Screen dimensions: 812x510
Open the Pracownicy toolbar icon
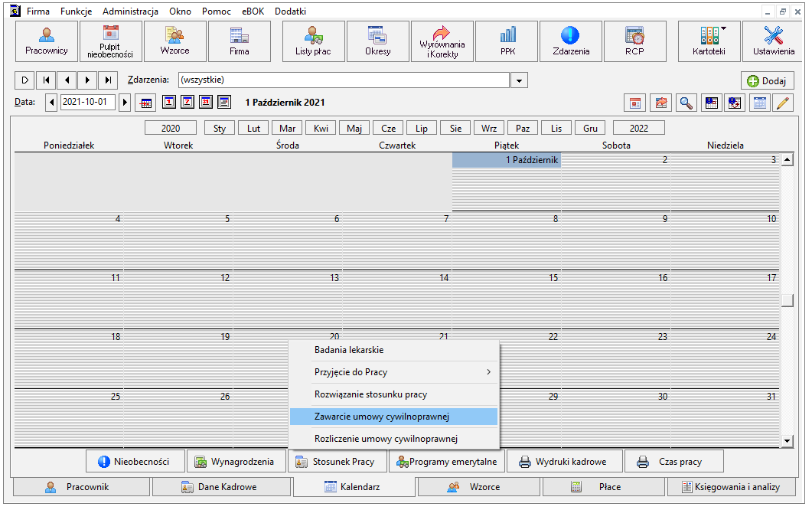[x=47, y=41]
